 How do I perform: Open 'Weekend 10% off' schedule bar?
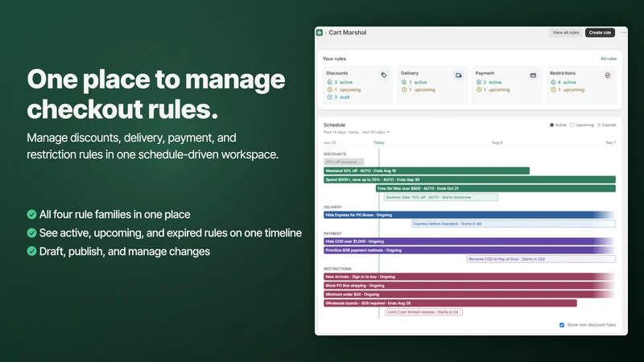pos(427,171)
